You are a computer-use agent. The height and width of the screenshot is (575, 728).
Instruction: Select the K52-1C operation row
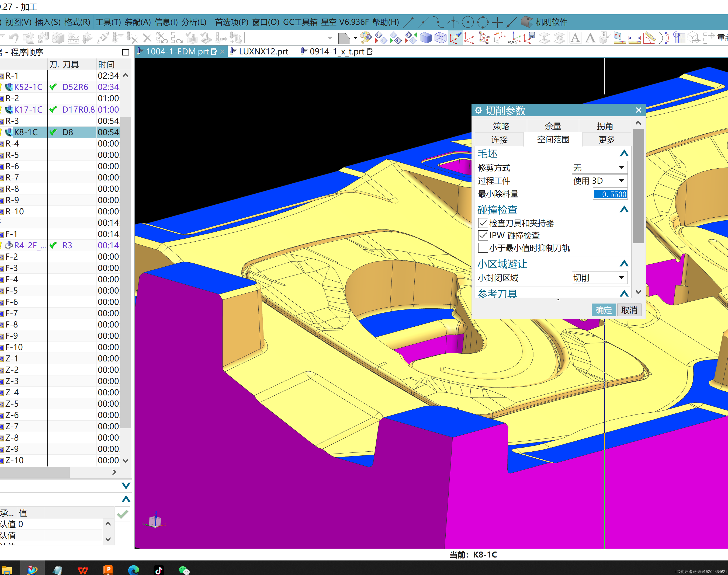60,87
